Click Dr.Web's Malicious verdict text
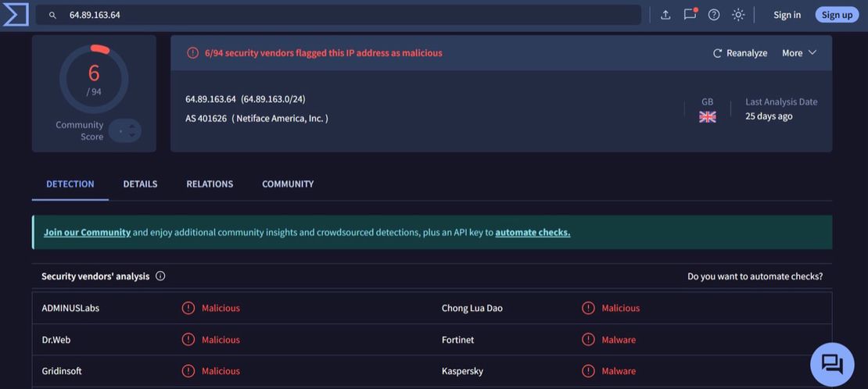 [221, 339]
